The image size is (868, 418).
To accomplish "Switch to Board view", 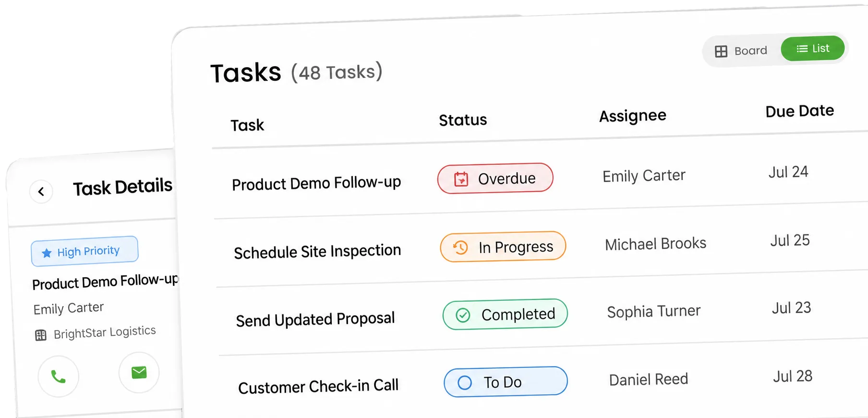I will pyautogui.click(x=741, y=51).
